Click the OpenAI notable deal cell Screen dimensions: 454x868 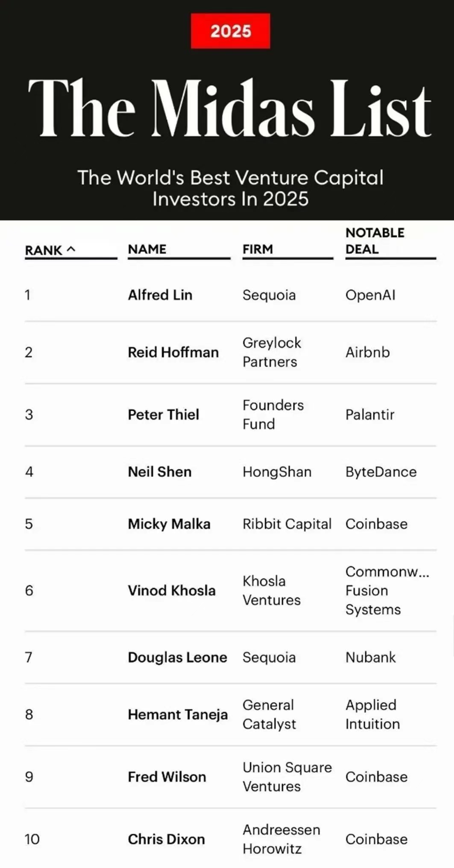pos(370,295)
